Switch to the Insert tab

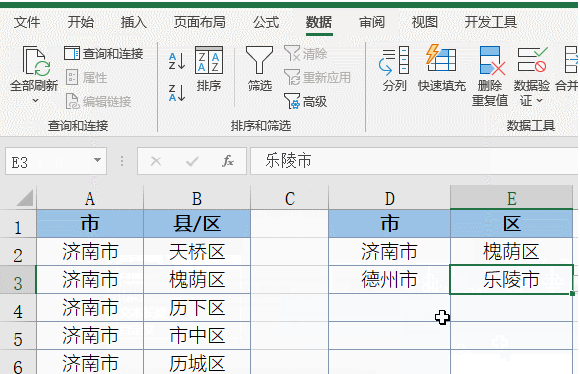pyautogui.click(x=134, y=22)
